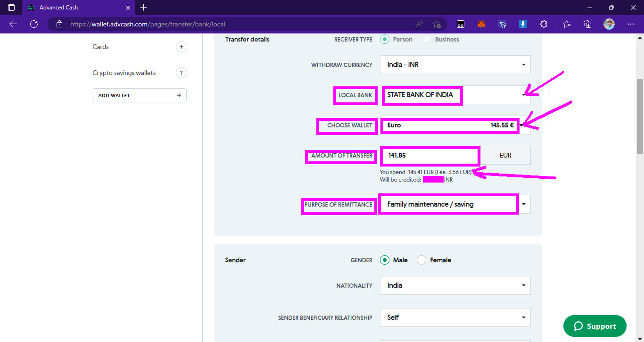Image resolution: width=644 pixels, height=342 pixels.
Task: Open the Collections panel
Action: pos(587,24)
